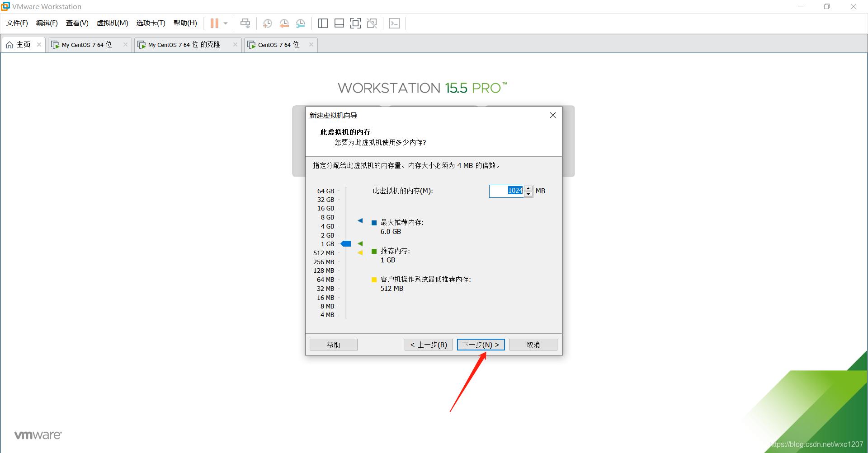Open the 查看(V) menu
The image size is (868, 453).
[77, 23]
